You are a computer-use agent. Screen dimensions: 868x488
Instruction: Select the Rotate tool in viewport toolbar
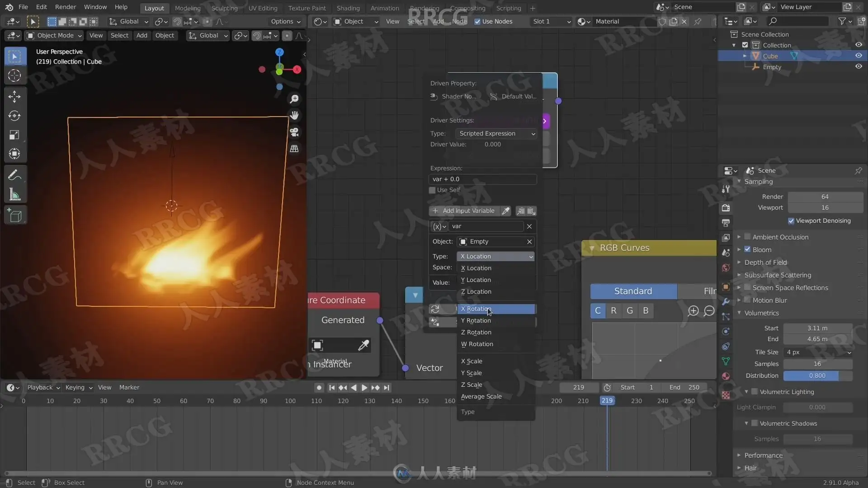point(14,116)
